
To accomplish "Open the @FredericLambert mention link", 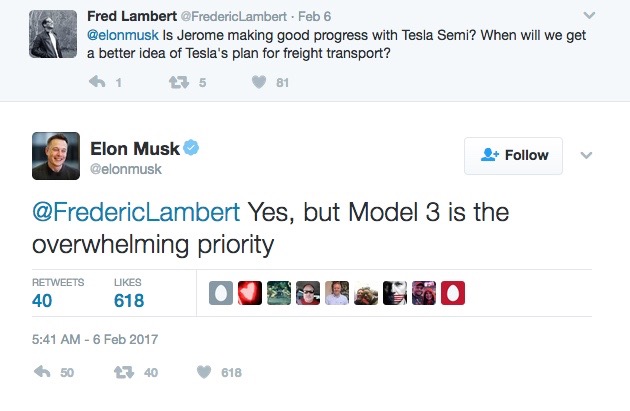I will pos(136,212).
